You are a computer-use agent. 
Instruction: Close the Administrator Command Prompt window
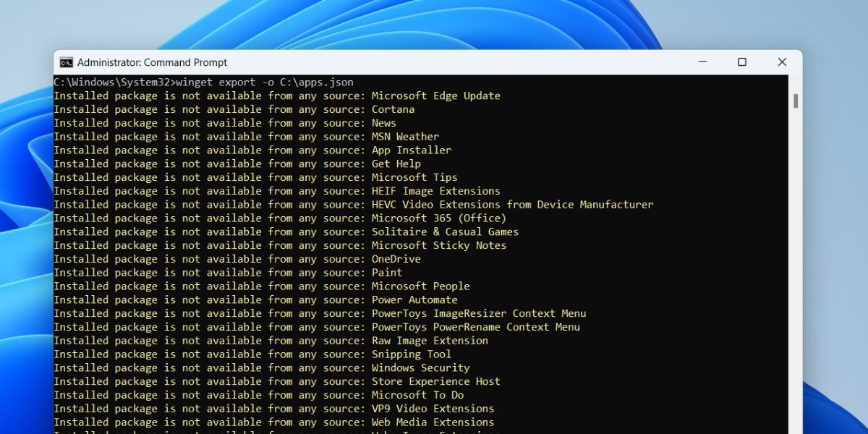[x=782, y=62]
